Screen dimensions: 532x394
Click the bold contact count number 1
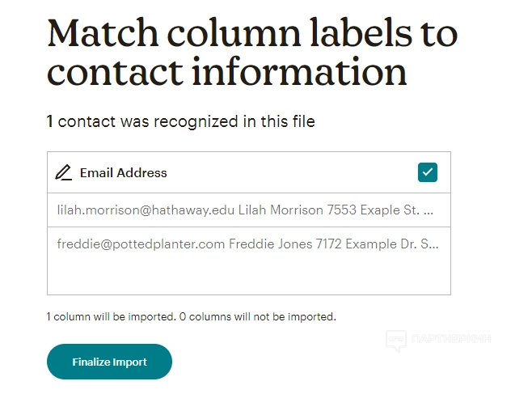point(50,122)
